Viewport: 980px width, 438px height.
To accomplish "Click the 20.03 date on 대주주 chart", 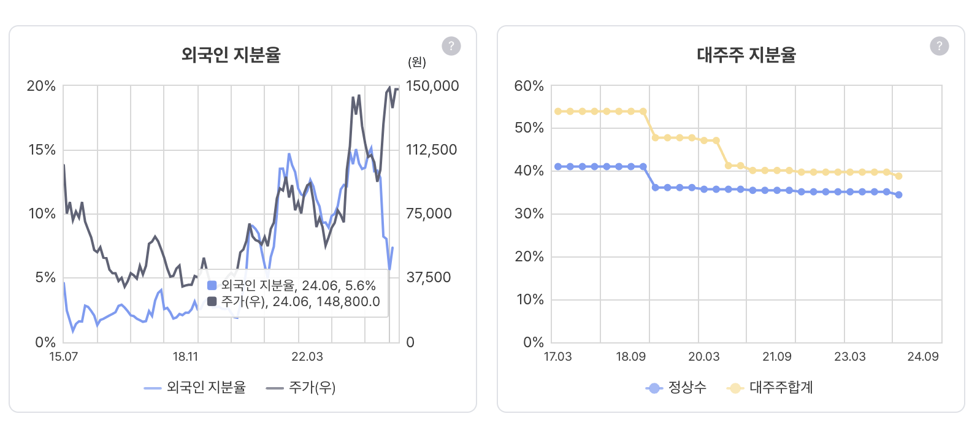I will point(703,356).
